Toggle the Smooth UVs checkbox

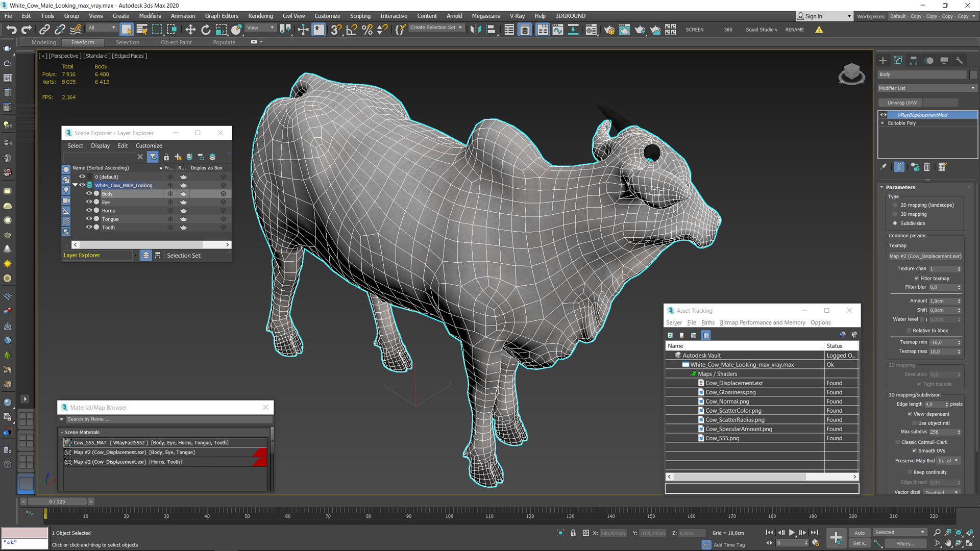point(914,451)
